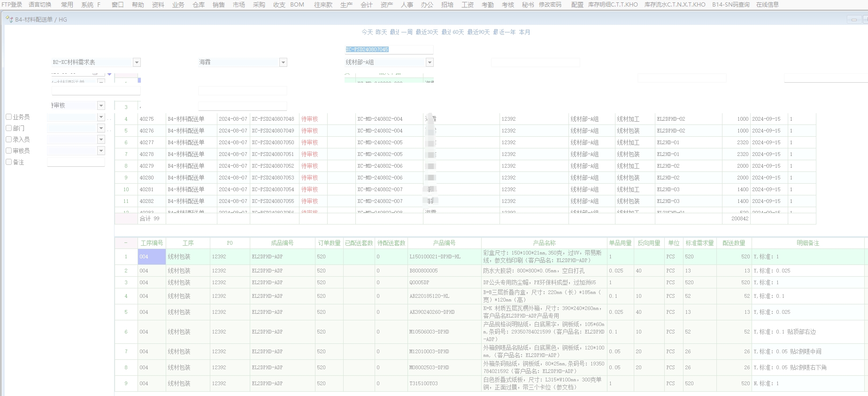
Task: Enable the 部门 filter checkbox
Action: [x=8, y=128]
